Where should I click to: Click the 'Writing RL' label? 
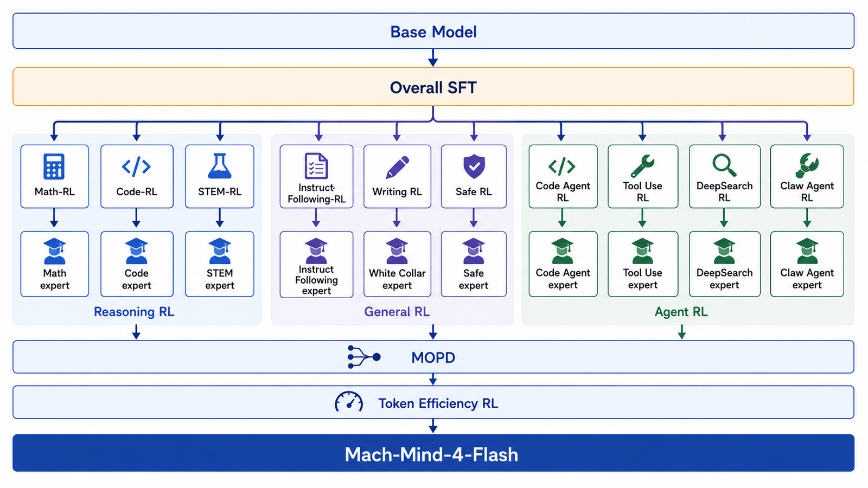[397, 192]
